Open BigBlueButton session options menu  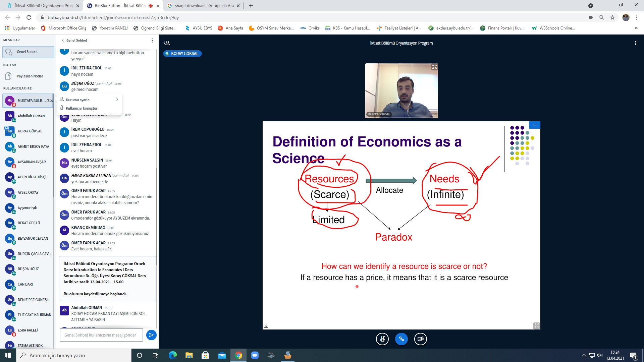[635, 43]
